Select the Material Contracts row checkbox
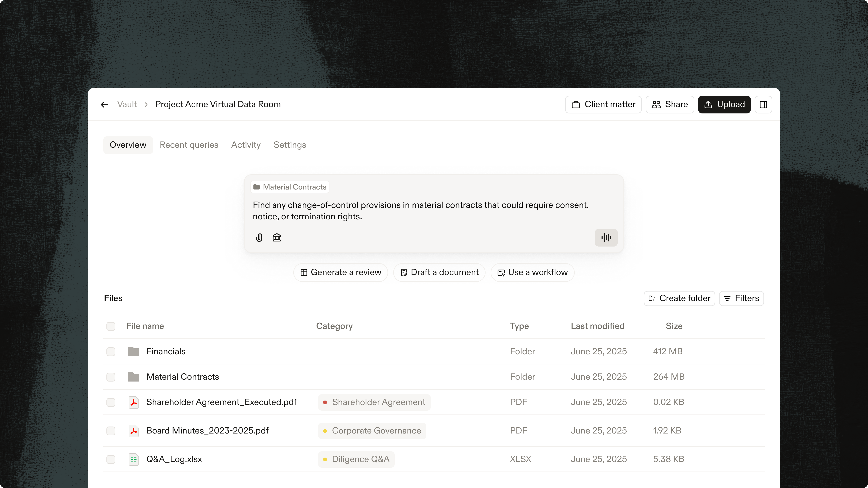 111,377
